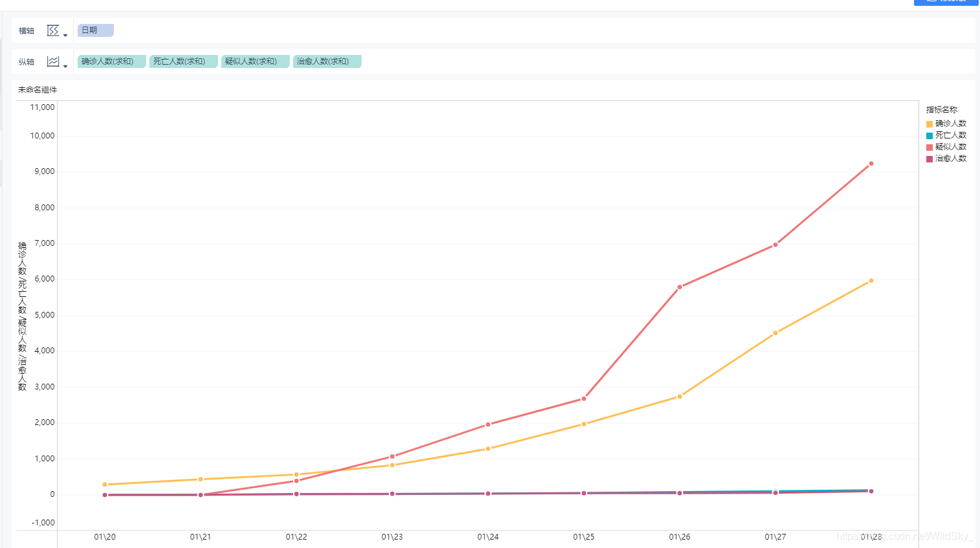
Task: Select the 确诊人数(求和) field pill
Action: pos(112,61)
